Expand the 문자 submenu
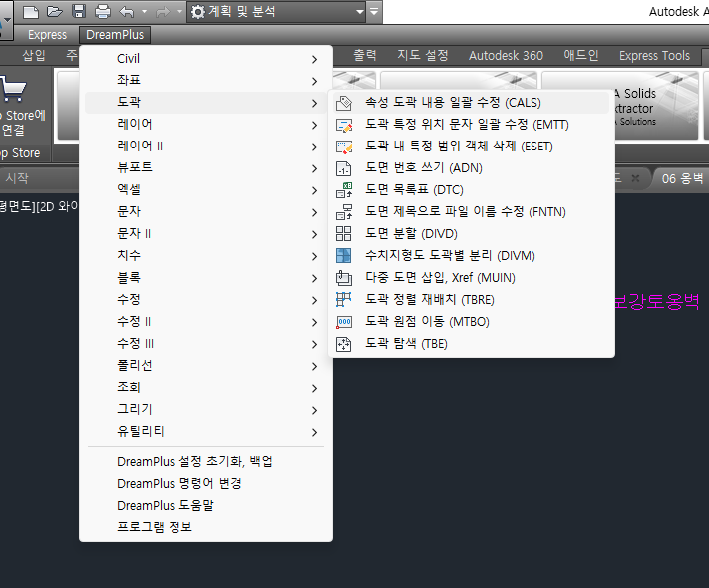Viewport: 709px width, 588px height. point(205,212)
